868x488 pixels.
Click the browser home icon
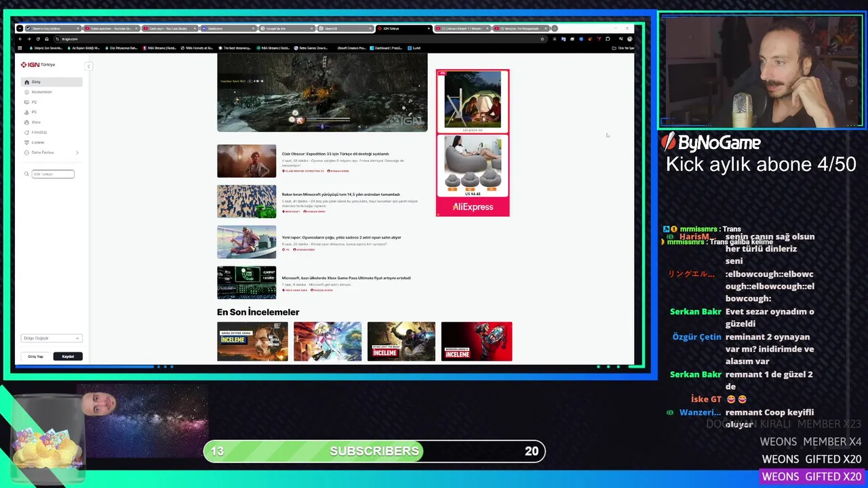pos(46,39)
